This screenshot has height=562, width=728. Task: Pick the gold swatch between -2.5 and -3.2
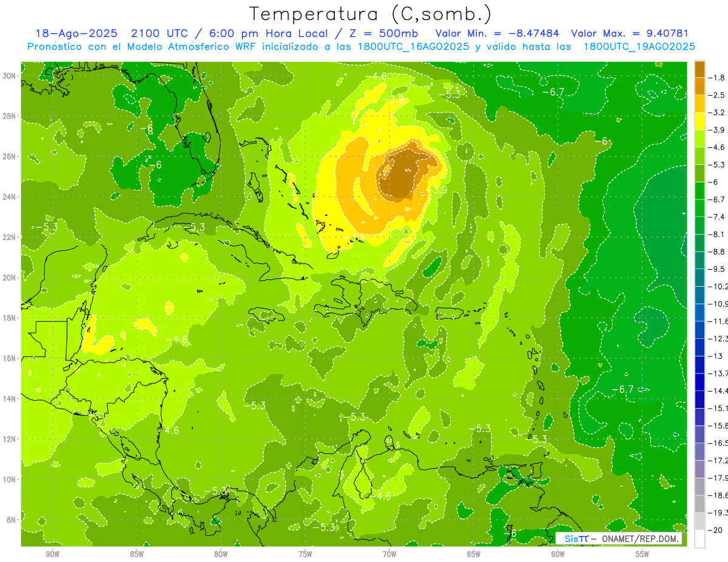[x=699, y=104]
